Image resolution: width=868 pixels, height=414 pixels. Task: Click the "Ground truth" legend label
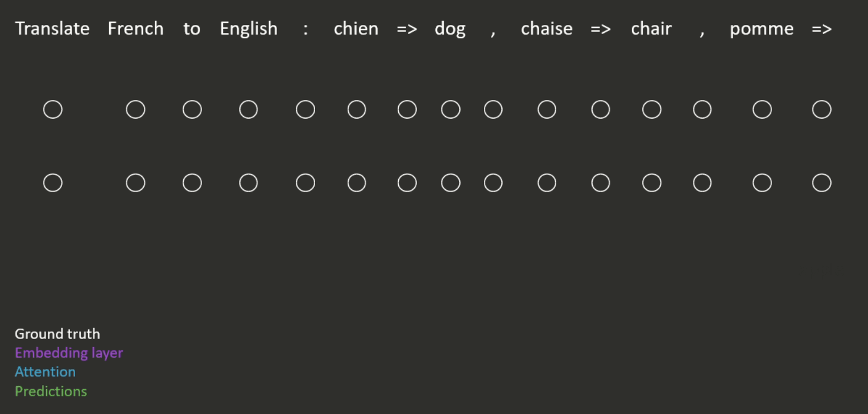click(57, 334)
